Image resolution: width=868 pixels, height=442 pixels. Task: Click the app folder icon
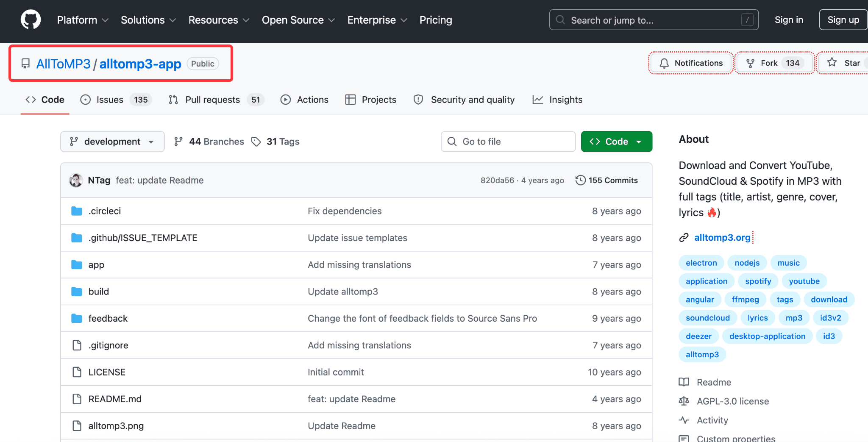(77, 265)
